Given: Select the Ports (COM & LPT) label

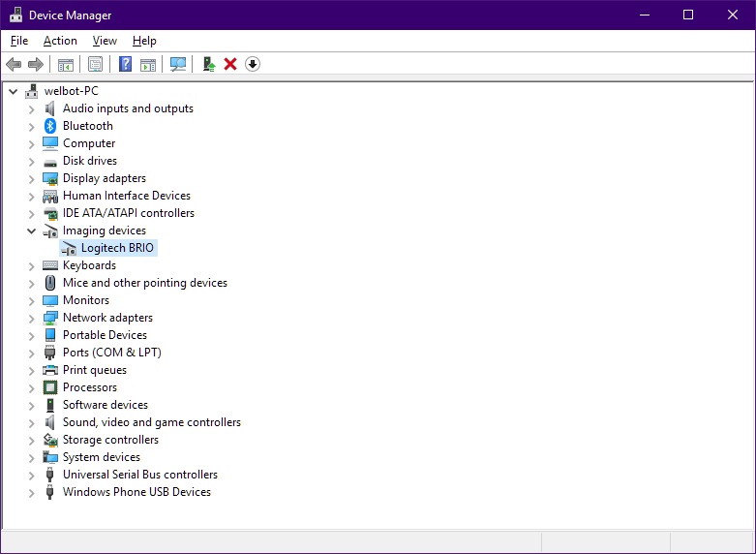Looking at the screenshot, I should [112, 353].
